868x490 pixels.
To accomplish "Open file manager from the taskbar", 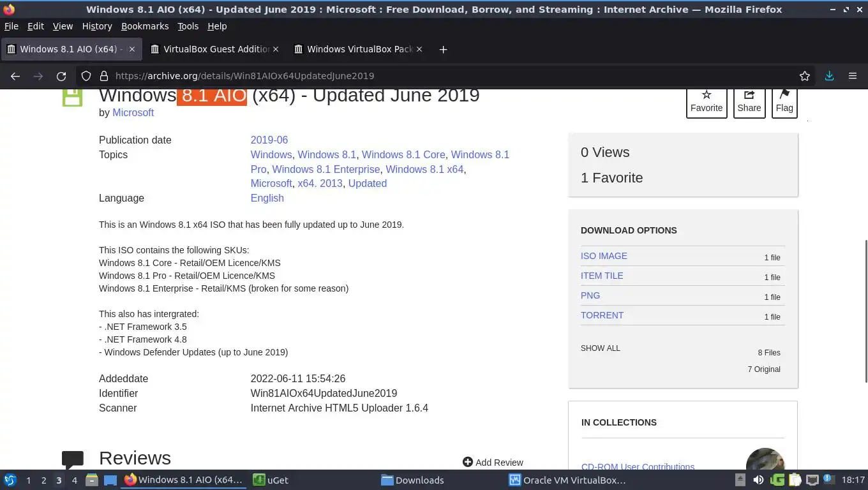I will (x=92, y=480).
